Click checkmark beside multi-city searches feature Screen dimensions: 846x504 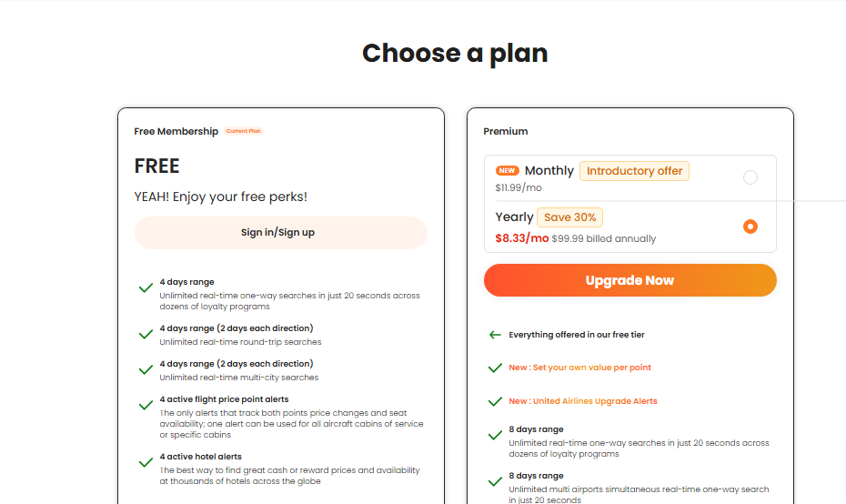point(146,369)
